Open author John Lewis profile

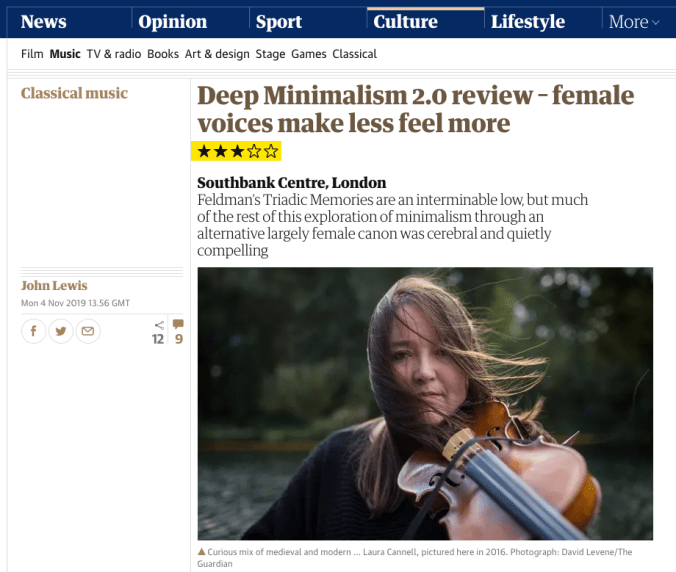[54, 286]
